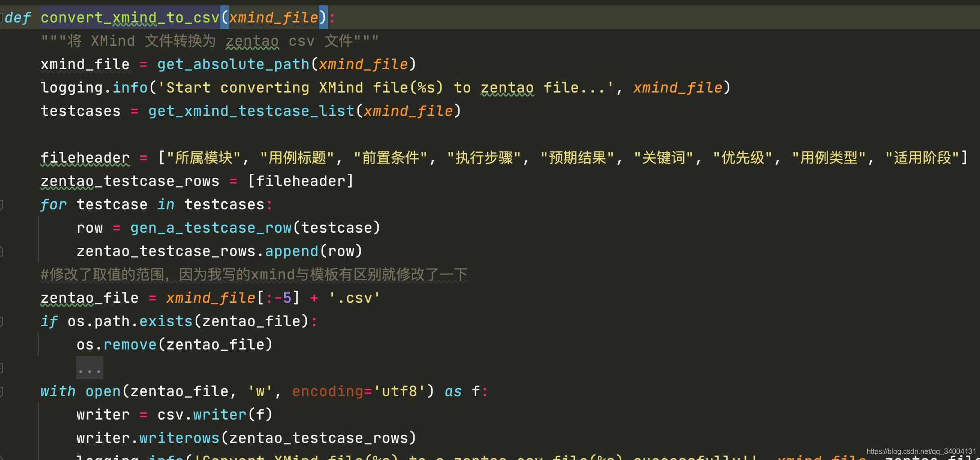
Task: Click zentao_file in the '.csv' assignment line
Action: 89,298
